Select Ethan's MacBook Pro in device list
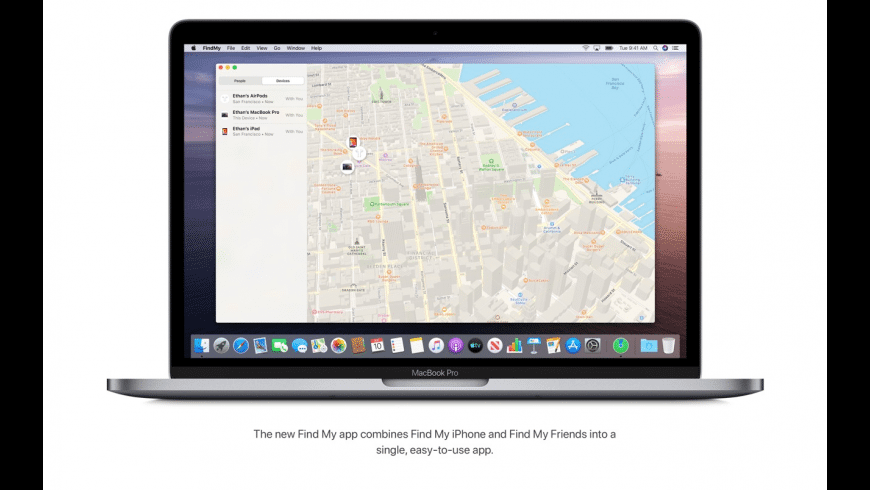The image size is (870, 490). click(x=262, y=115)
